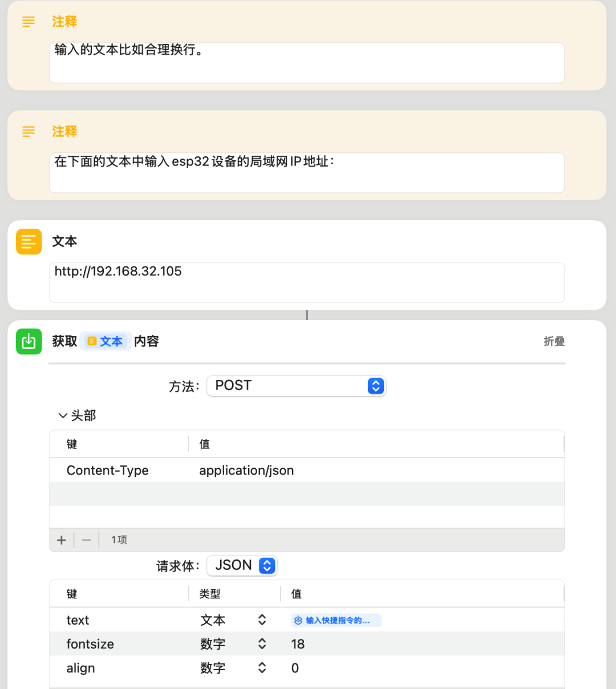Screen dimensions: 616x689
Task: Open the 方法 POST dropdown
Action: [296, 386]
